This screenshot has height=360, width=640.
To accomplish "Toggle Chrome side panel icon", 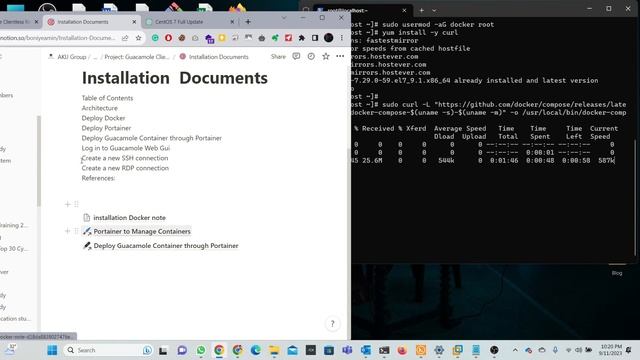I will 315,38.
